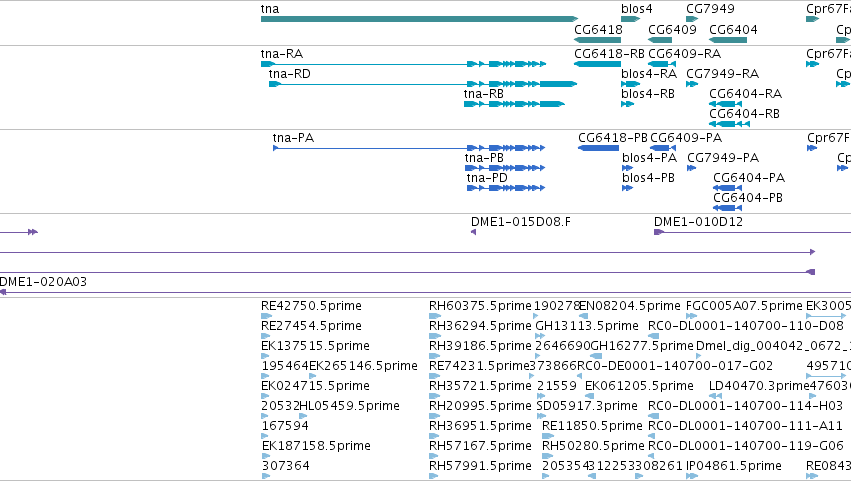Click the DME1-020A03 feature label

tap(43, 282)
